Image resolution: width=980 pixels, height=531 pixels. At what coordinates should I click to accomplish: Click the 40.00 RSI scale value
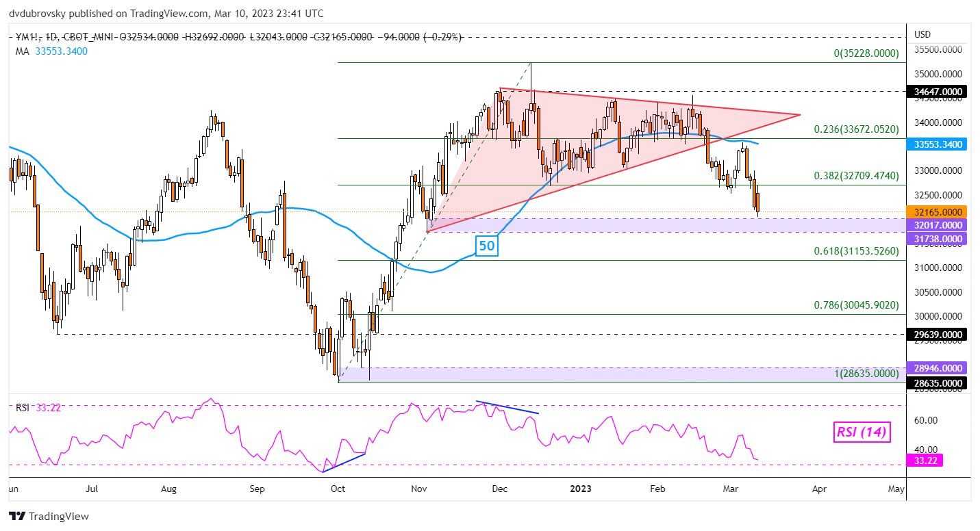point(927,449)
